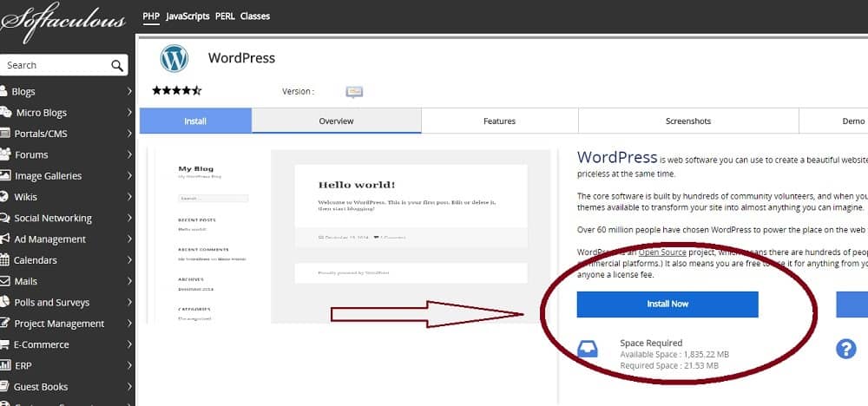Click the Available Space 1,835.22 MB text
This screenshot has width=868, height=406.
(x=674, y=354)
